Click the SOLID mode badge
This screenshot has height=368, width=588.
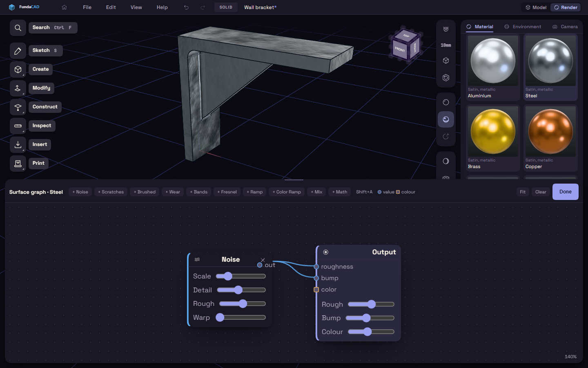(x=226, y=7)
